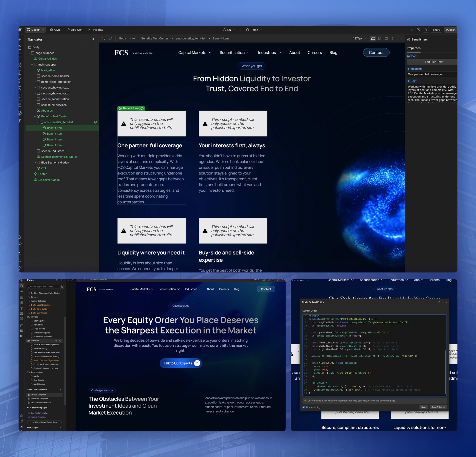
Task: Collapse all via the Navigator panel's collapse icon
Action: pos(87,39)
